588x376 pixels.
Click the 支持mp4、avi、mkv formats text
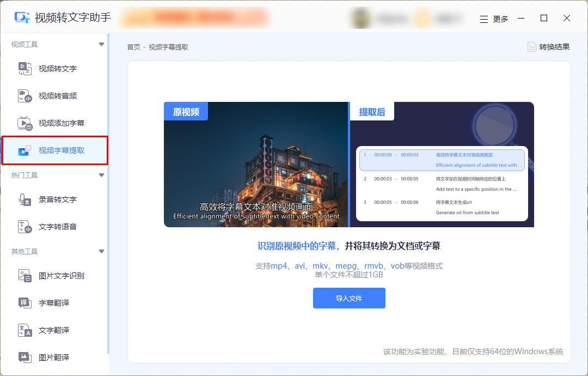(349, 266)
